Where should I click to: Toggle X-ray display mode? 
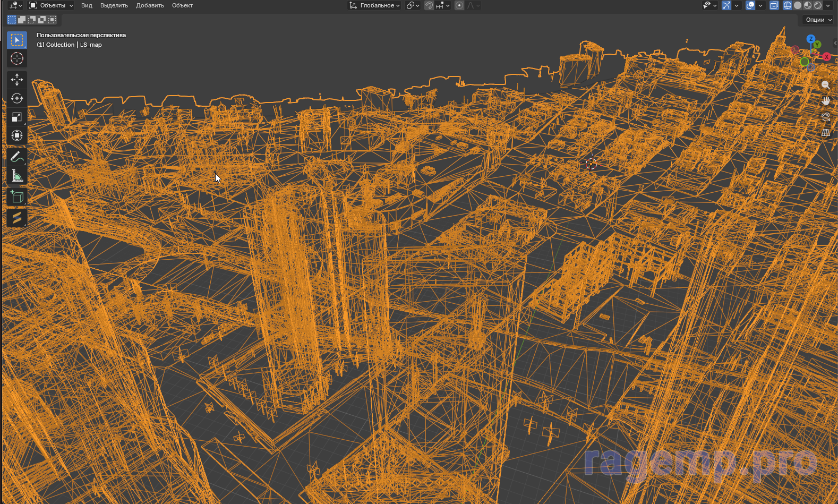[774, 5]
